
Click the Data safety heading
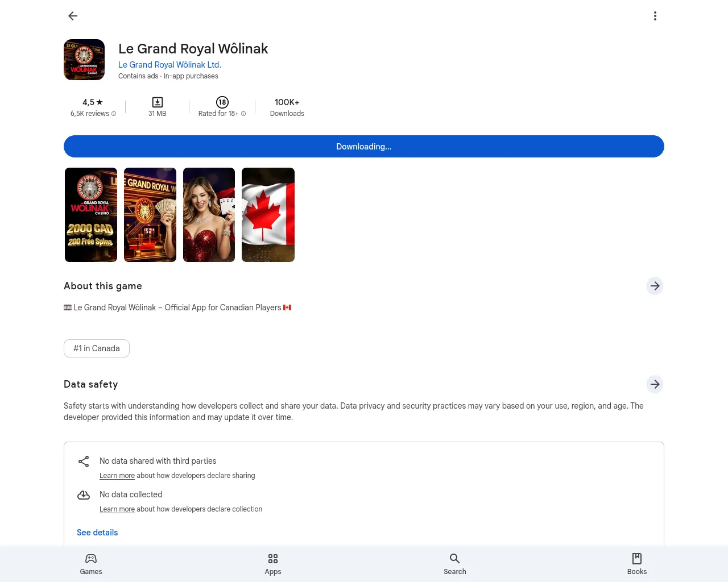[91, 384]
